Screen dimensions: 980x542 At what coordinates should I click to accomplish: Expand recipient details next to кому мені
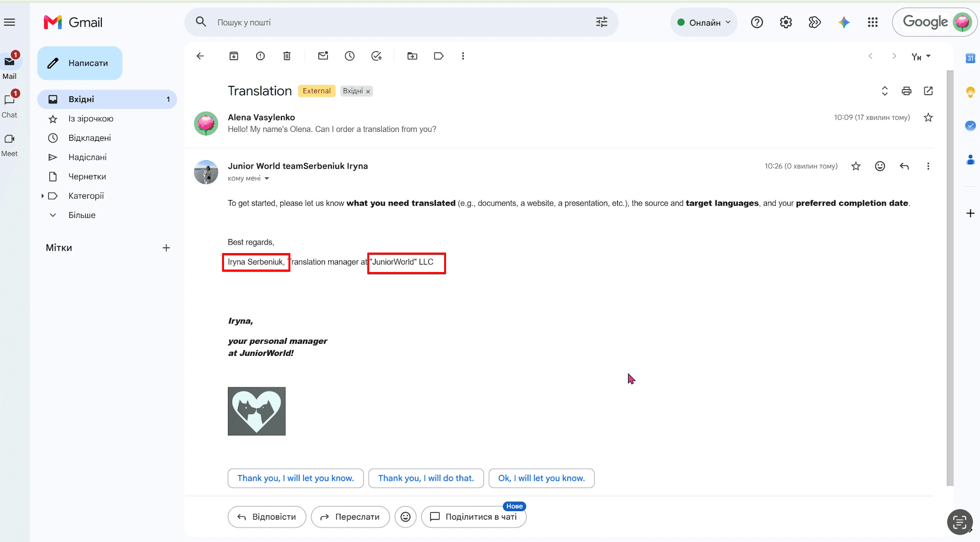coord(267,179)
